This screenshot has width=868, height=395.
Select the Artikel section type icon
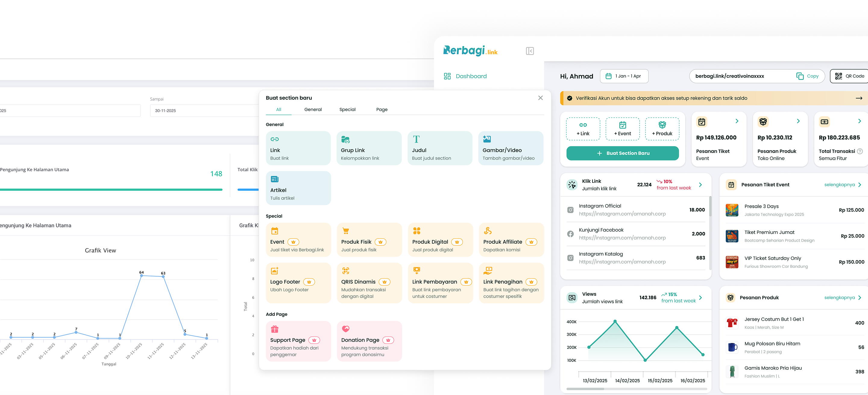pos(275,179)
